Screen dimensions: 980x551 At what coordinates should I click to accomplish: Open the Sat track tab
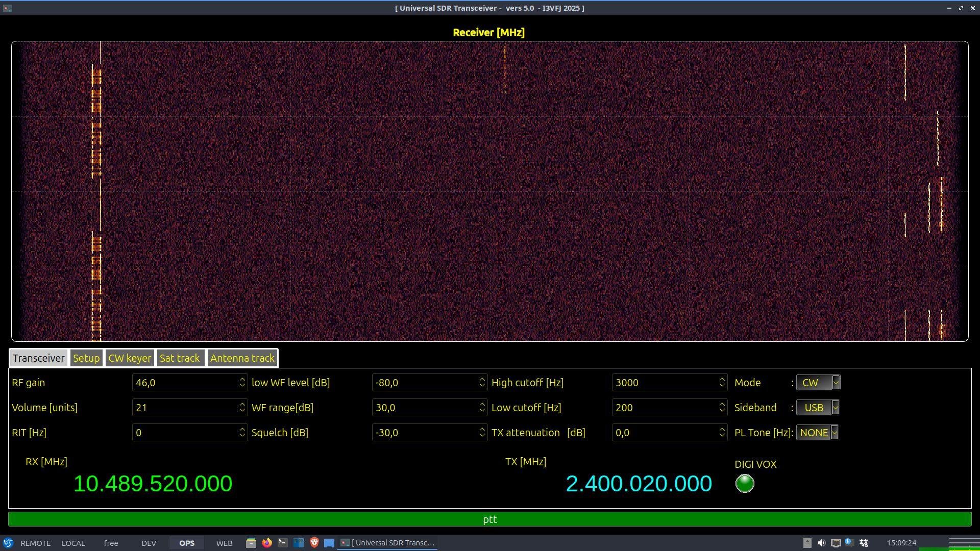click(x=180, y=358)
